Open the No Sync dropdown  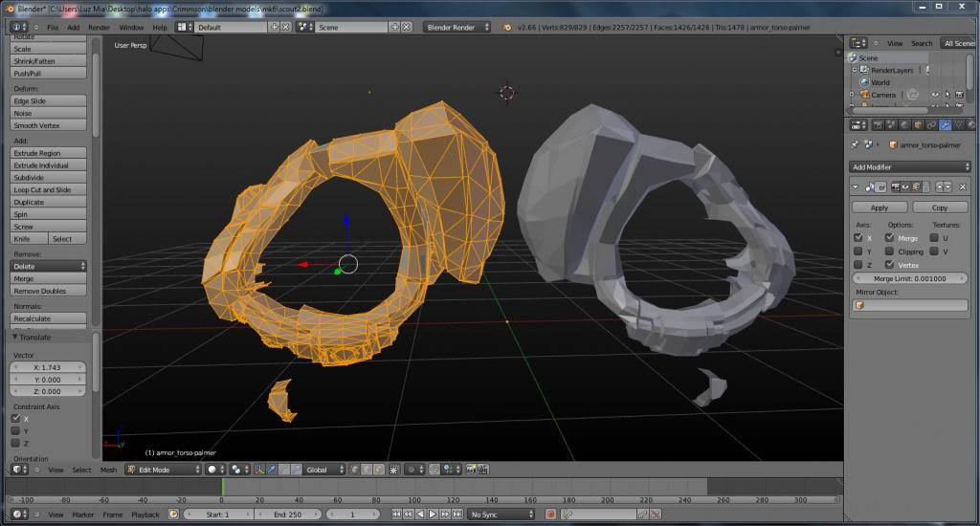tap(501, 515)
